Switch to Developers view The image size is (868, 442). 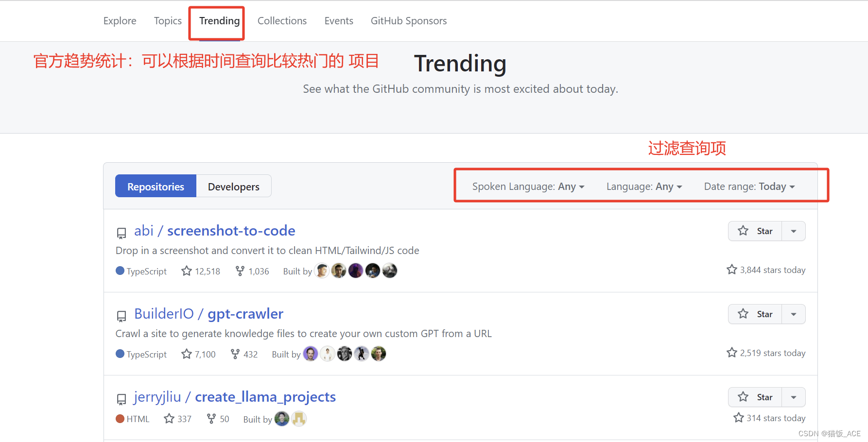[x=234, y=186]
